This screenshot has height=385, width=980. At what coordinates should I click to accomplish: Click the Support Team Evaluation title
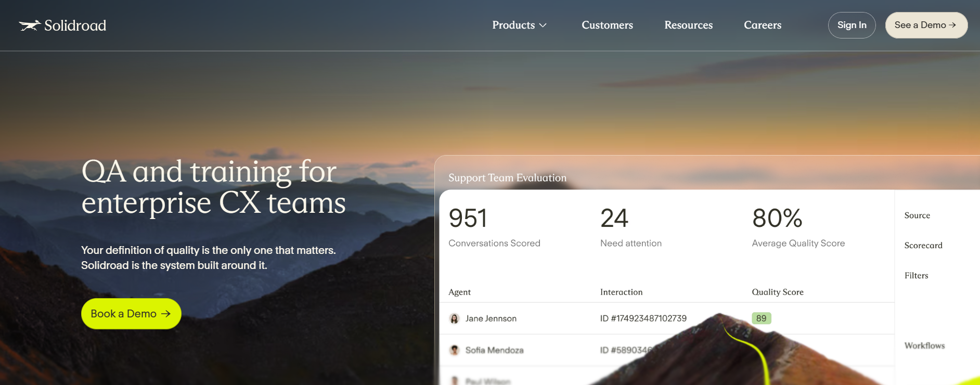[507, 178]
